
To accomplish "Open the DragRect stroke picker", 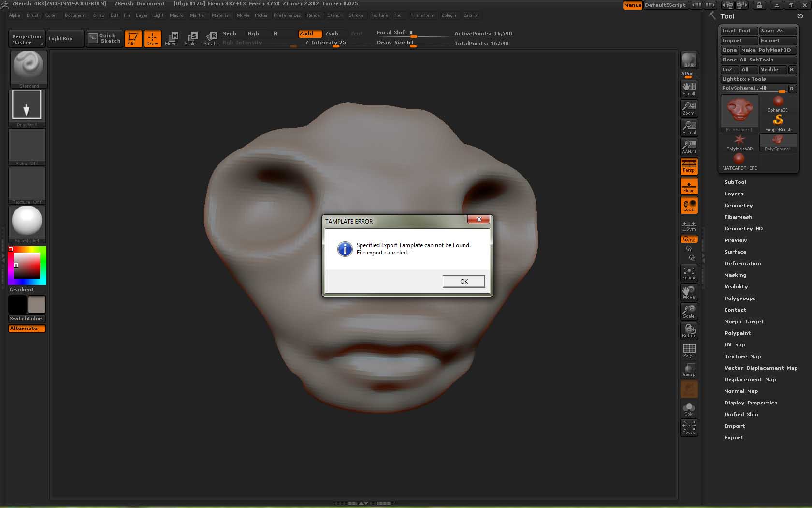I will coord(27,108).
